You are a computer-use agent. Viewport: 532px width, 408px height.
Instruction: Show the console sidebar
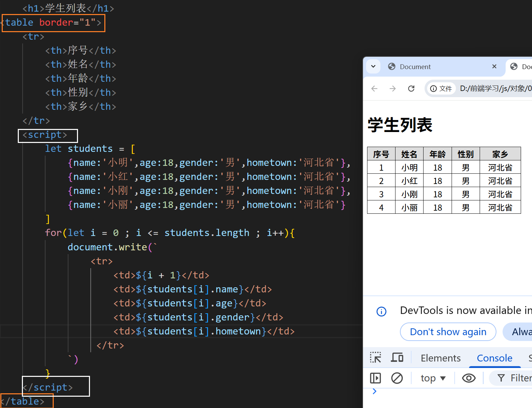[375, 378]
